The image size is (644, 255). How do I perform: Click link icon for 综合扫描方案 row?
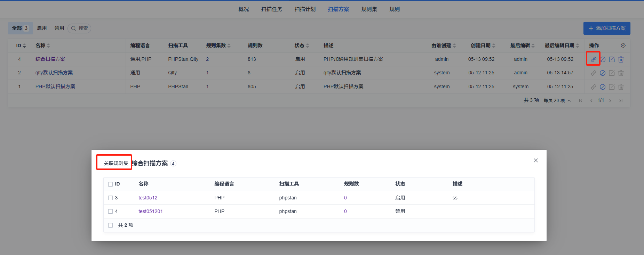(x=593, y=59)
